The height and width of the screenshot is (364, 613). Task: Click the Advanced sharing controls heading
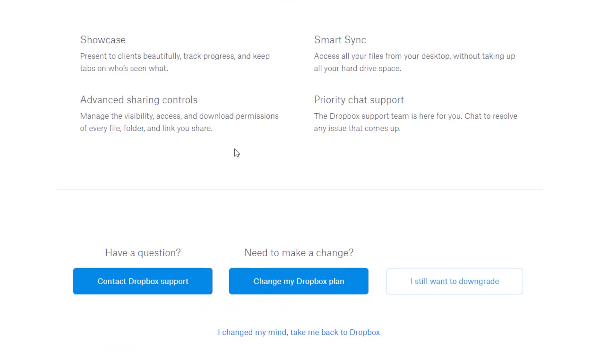pos(139,100)
